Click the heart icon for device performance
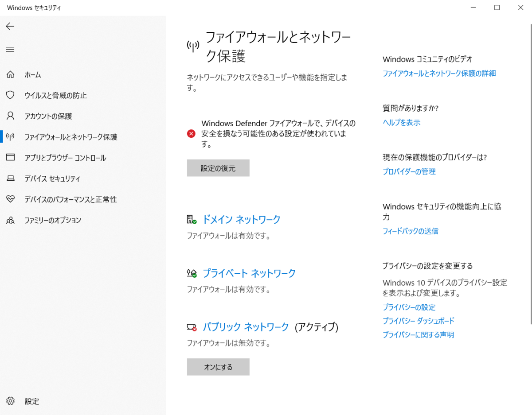The width and height of the screenshot is (532, 415). point(10,199)
